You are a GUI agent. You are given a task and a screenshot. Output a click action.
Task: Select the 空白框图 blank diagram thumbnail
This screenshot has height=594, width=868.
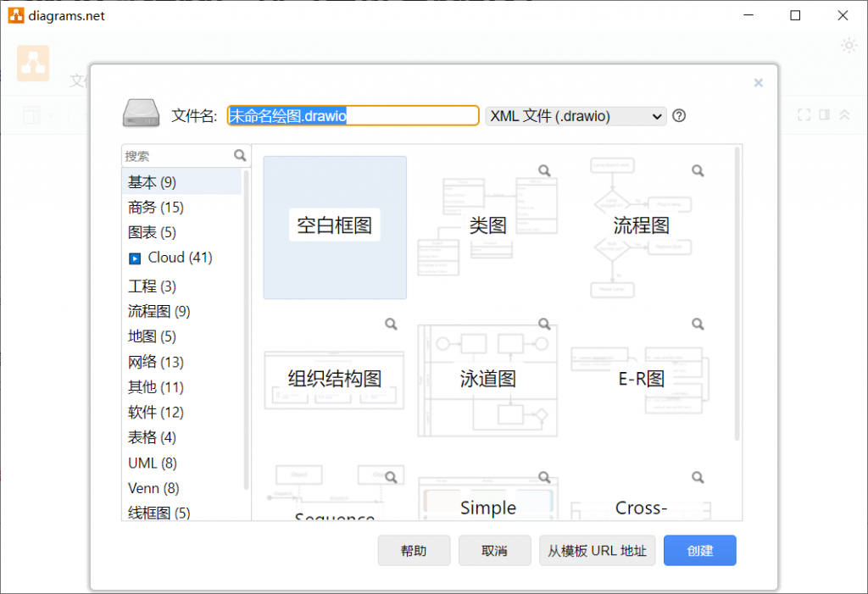(x=334, y=226)
